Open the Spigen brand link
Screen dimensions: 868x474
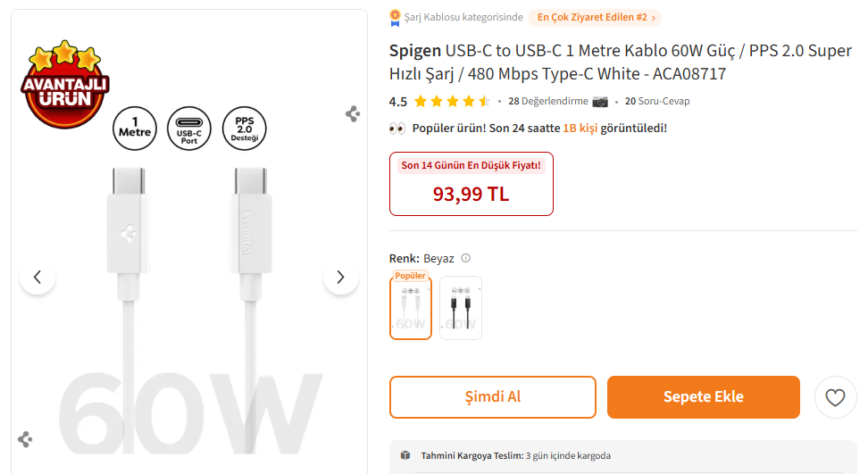[x=415, y=51]
